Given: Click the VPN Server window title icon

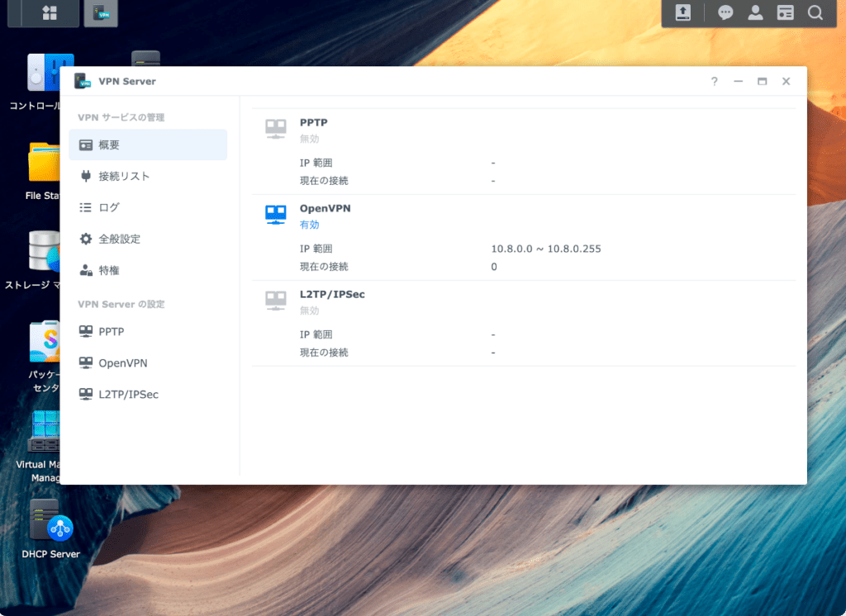Looking at the screenshot, I should [x=82, y=81].
